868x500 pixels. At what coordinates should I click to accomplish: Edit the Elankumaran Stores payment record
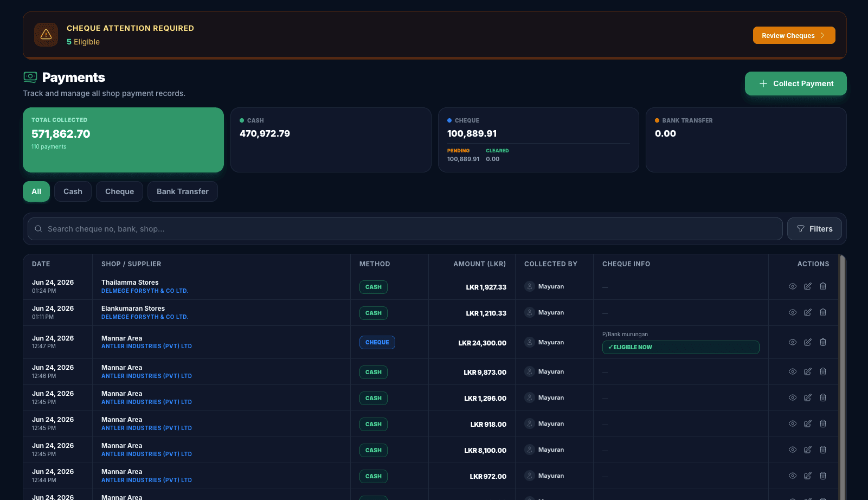(x=808, y=312)
